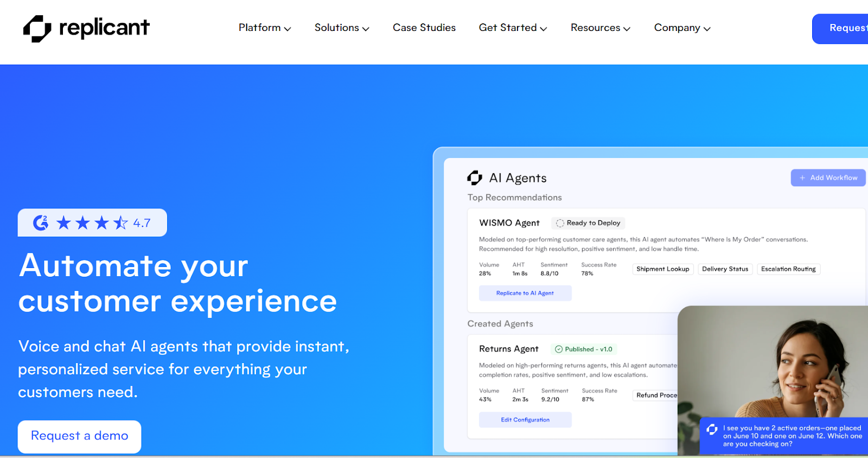868x458 pixels.
Task: Click the Created Agents heading
Action: 500,324
